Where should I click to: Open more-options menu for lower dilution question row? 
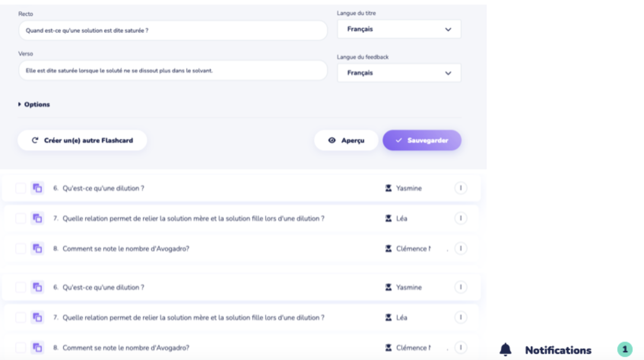tap(460, 287)
